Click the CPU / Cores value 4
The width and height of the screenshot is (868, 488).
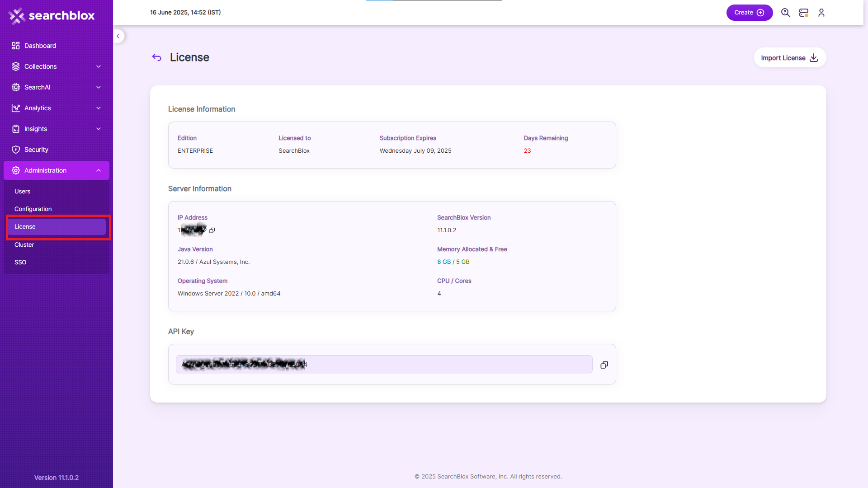coord(439,294)
